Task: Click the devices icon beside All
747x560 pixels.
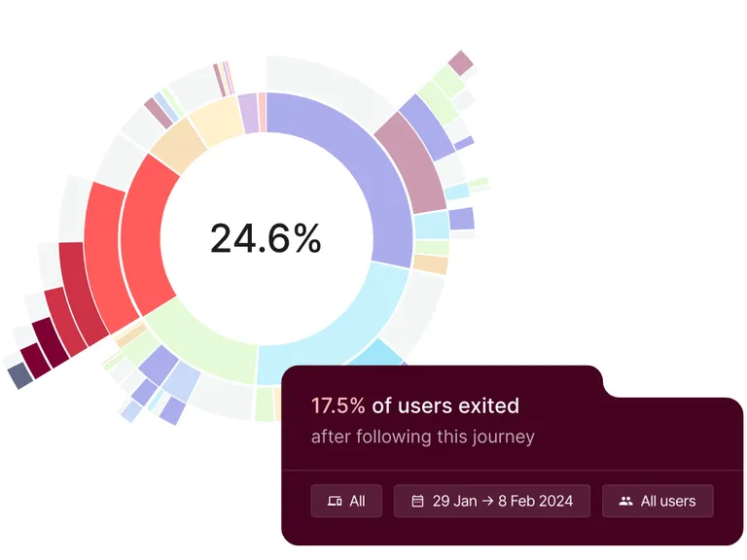Action: coord(335,501)
